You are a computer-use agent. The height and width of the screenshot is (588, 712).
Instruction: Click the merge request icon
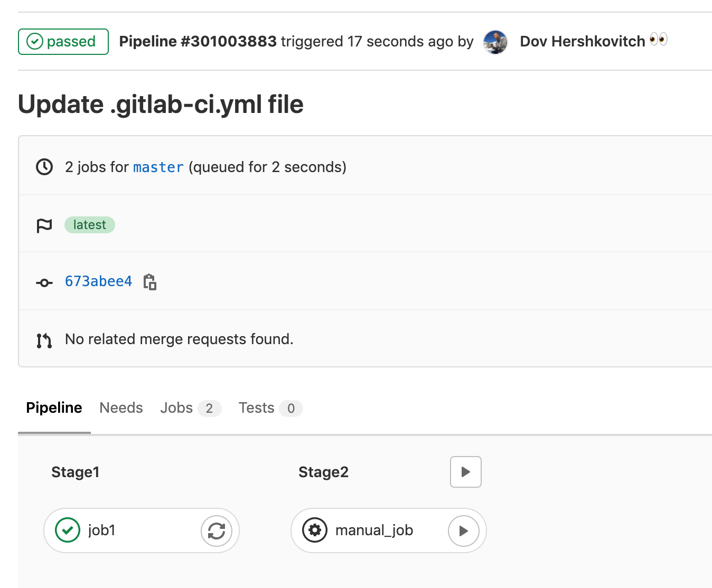pyautogui.click(x=44, y=340)
